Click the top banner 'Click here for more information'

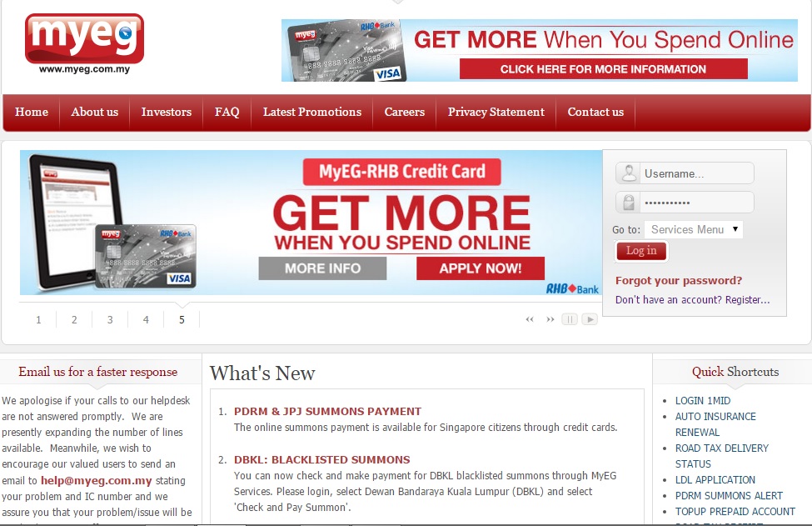pos(603,69)
